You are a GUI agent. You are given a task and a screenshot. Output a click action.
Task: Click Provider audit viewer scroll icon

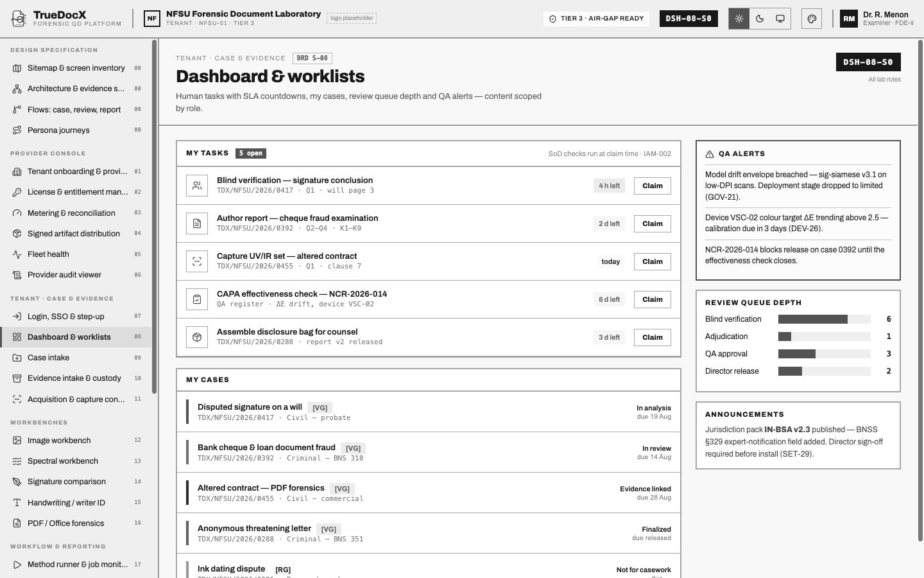(17, 275)
